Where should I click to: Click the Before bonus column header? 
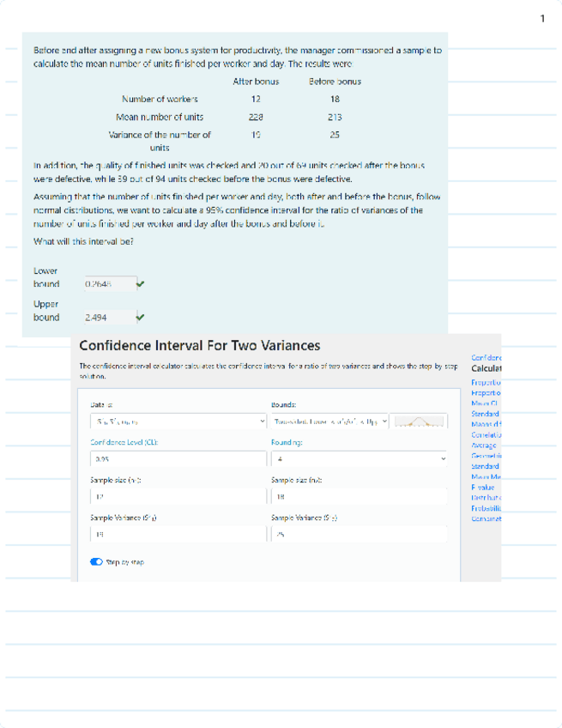click(x=335, y=82)
